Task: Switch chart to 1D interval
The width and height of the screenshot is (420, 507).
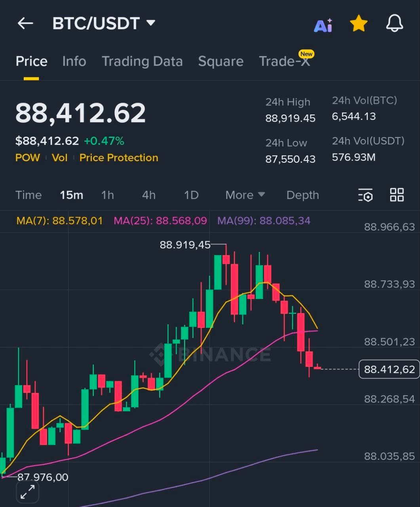Action: pyautogui.click(x=191, y=195)
